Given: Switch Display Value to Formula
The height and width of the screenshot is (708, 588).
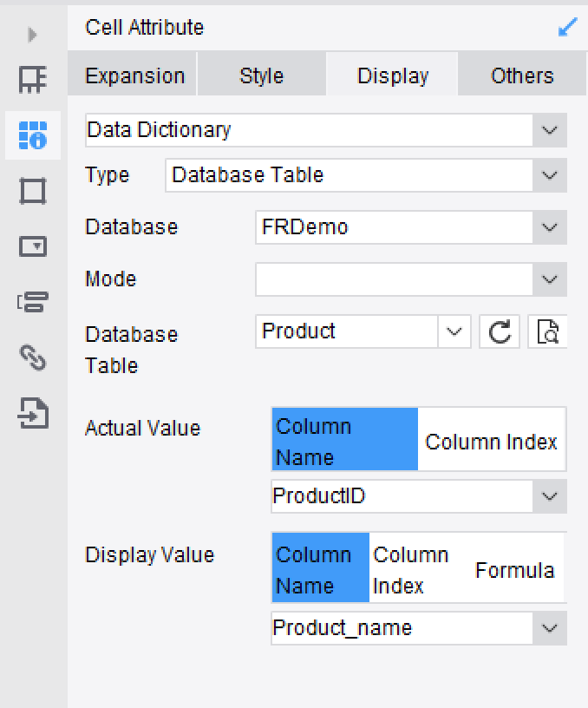Looking at the screenshot, I should click(515, 568).
